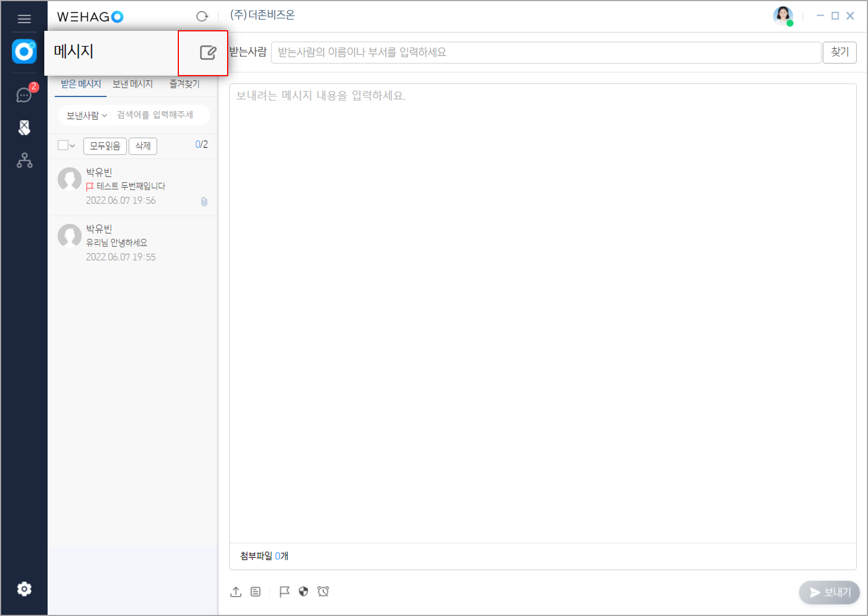Expand the chevron beside select-all checkbox

tap(71, 145)
